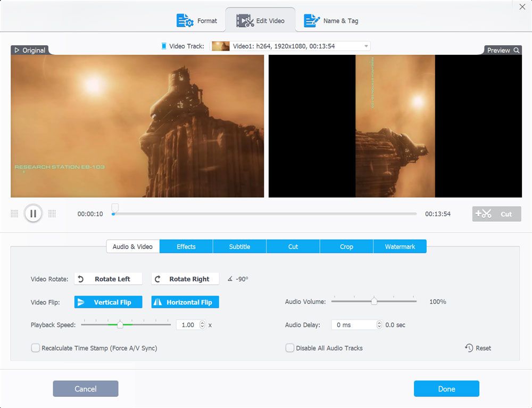Screen dimensions: 532x408
Task: Click the Edit Video film scissors icon
Action: pos(245,21)
